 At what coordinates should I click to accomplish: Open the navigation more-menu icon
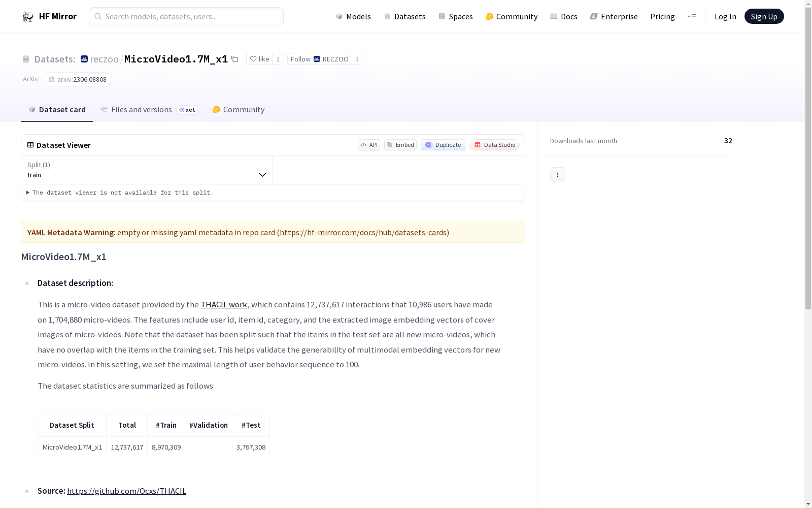[x=692, y=16]
